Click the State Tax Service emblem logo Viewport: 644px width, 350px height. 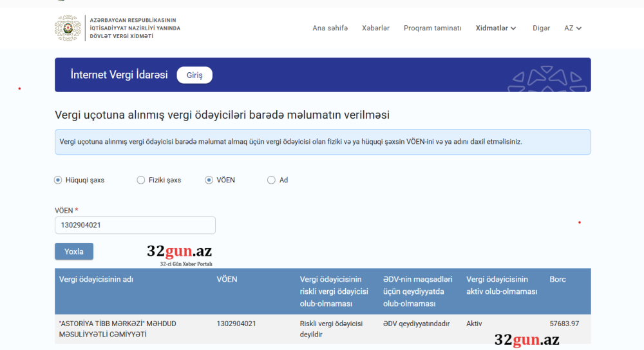point(68,28)
